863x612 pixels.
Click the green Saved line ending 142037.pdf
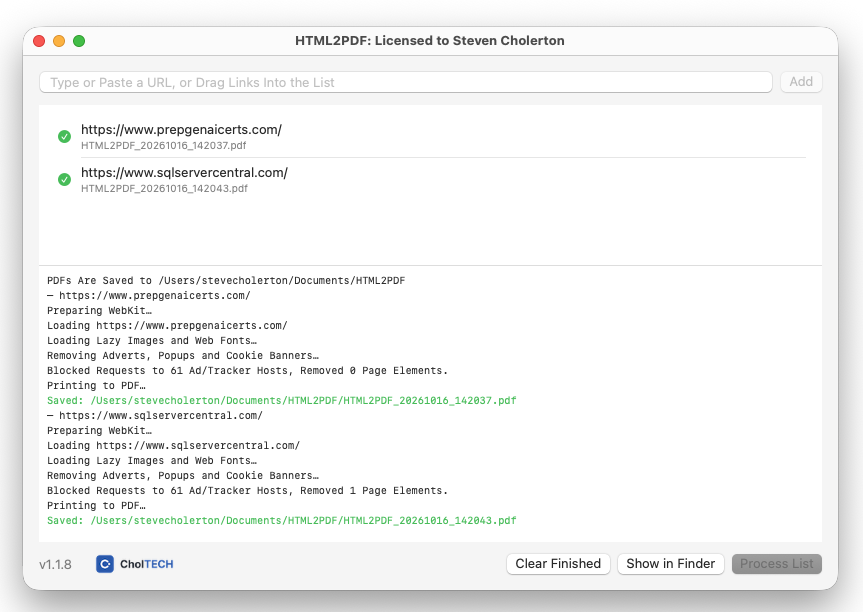pos(281,401)
